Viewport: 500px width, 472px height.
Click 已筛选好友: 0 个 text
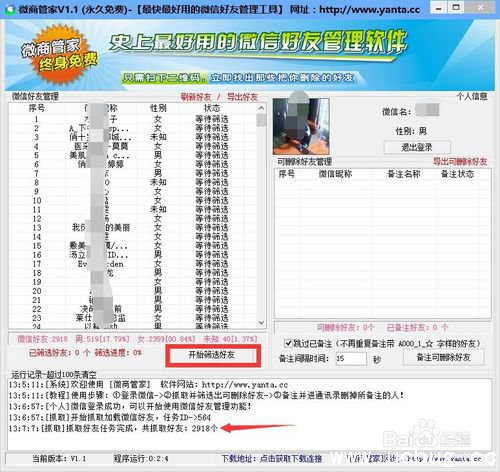(60, 353)
